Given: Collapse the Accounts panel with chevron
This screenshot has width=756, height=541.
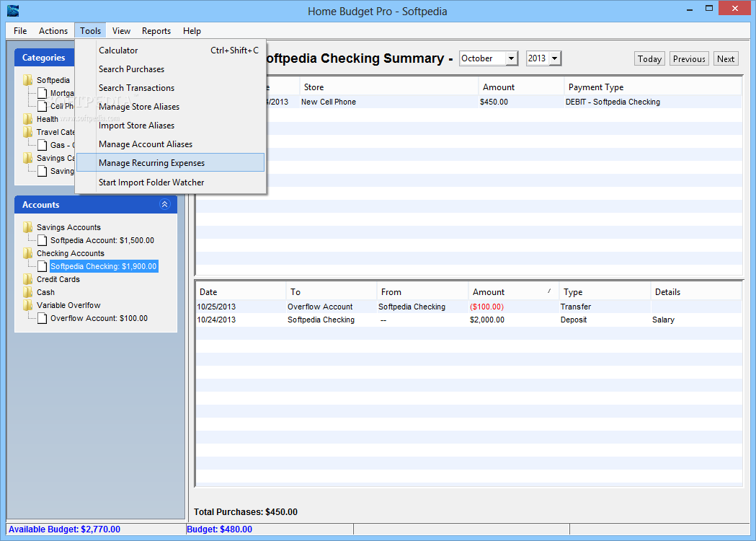Looking at the screenshot, I should click(x=165, y=205).
